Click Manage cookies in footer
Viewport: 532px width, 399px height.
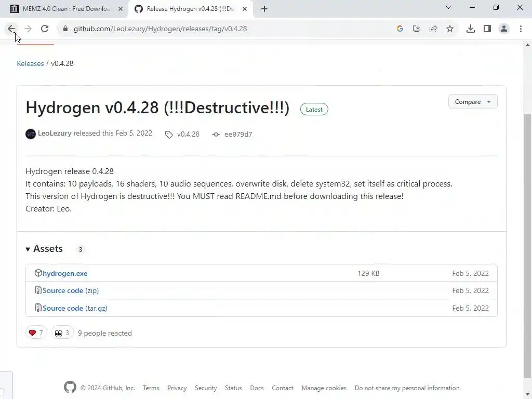pos(324,388)
